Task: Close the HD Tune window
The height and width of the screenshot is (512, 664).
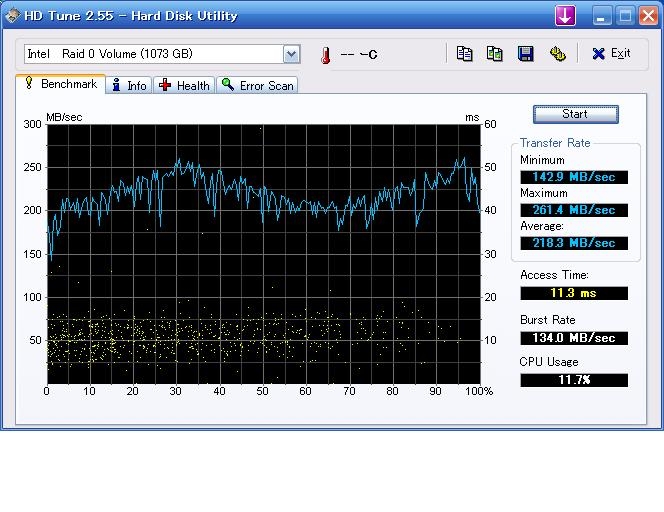Action: (x=648, y=16)
